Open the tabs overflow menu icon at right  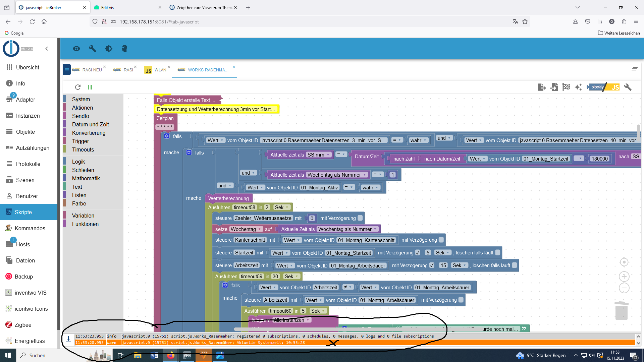coord(634,69)
